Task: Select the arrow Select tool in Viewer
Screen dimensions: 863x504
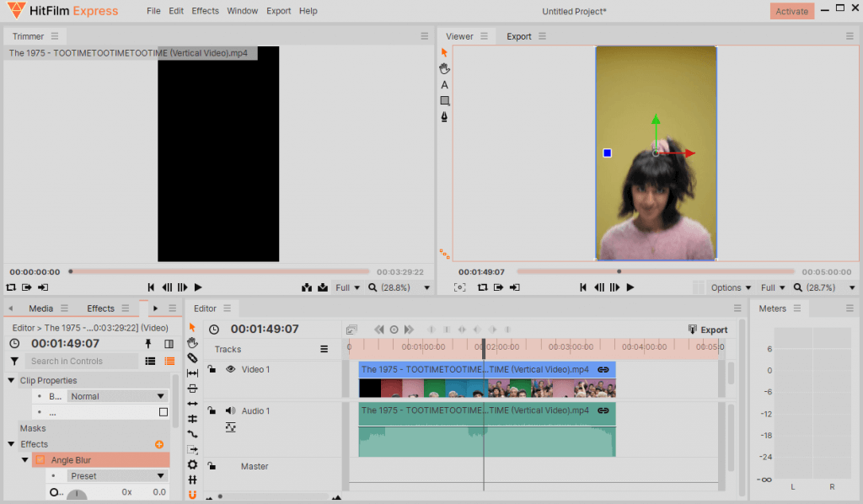Action: [444, 52]
